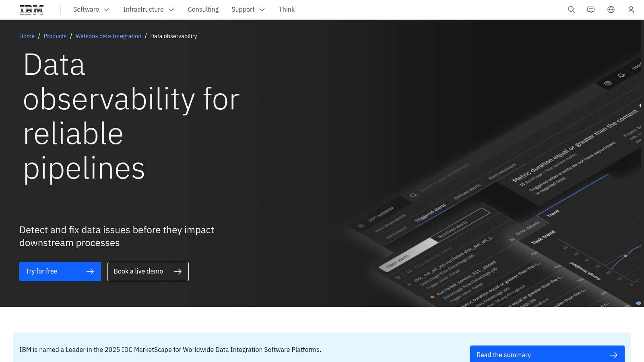644x362 pixels.
Task: Click the IDC MarketScape Leader announcement text
Action: (x=170, y=350)
